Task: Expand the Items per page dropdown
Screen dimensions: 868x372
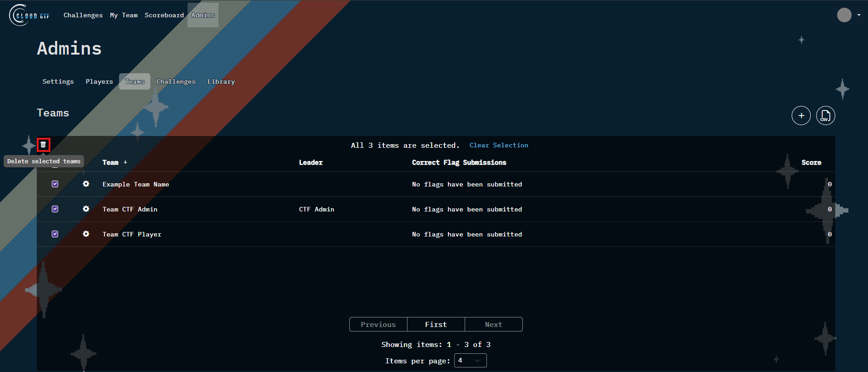Action: [470, 361]
